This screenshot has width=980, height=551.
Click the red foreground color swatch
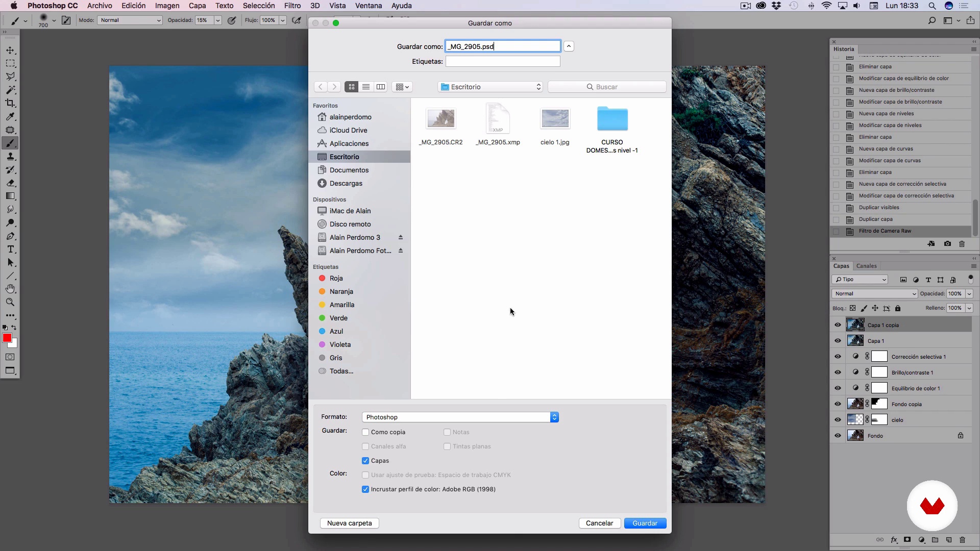pyautogui.click(x=7, y=338)
